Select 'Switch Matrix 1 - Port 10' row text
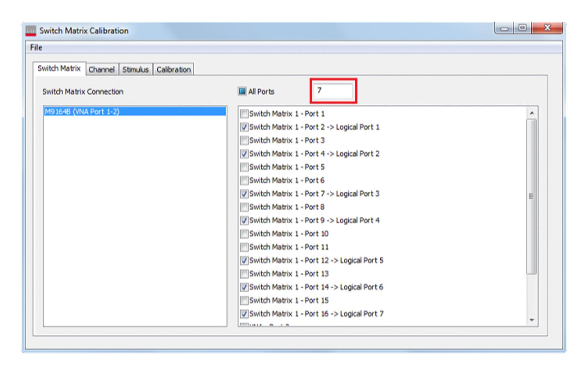The width and height of the screenshot is (588, 374). [x=289, y=234]
